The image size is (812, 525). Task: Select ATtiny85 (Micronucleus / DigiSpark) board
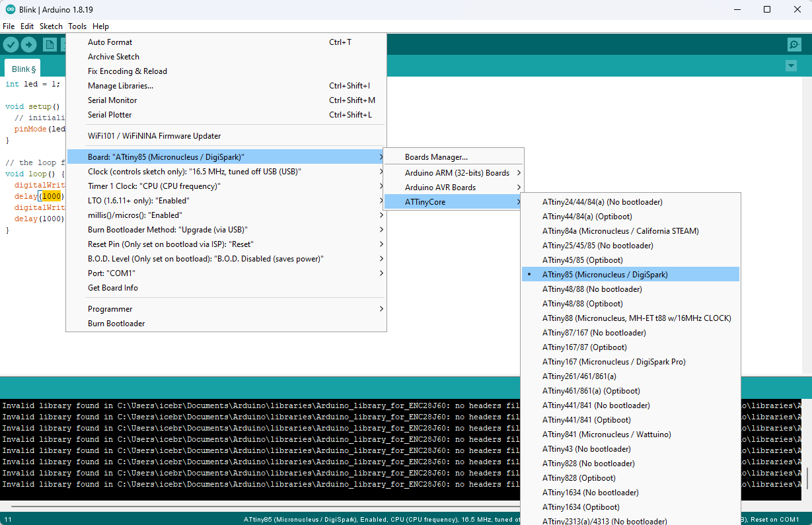(605, 274)
